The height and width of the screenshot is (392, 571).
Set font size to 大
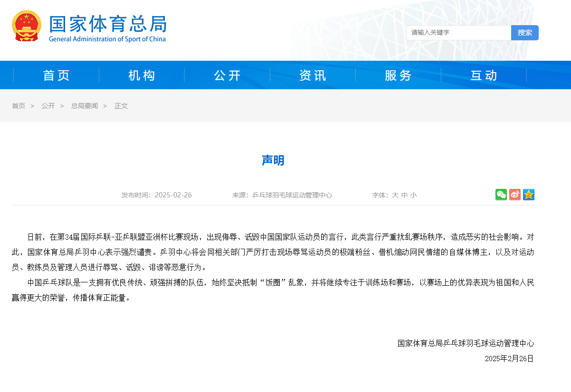click(395, 195)
